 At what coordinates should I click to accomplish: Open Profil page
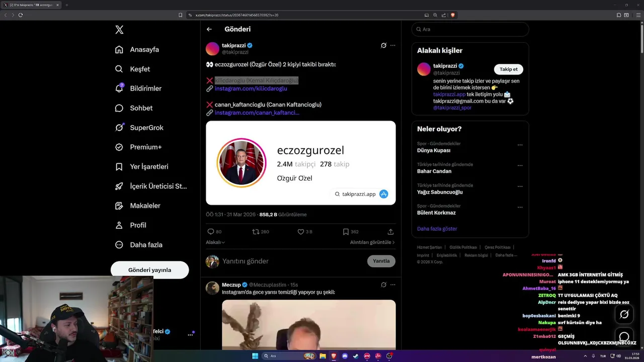tap(130, 225)
